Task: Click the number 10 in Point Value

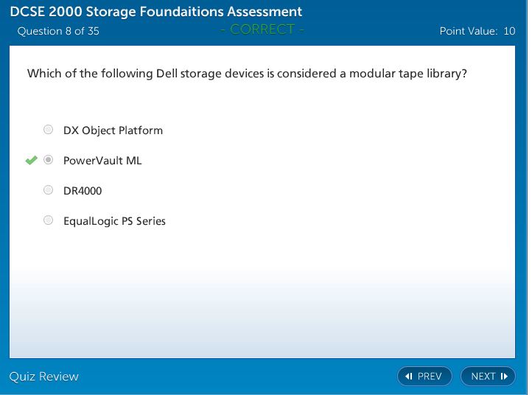Action: pyautogui.click(x=509, y=31)
